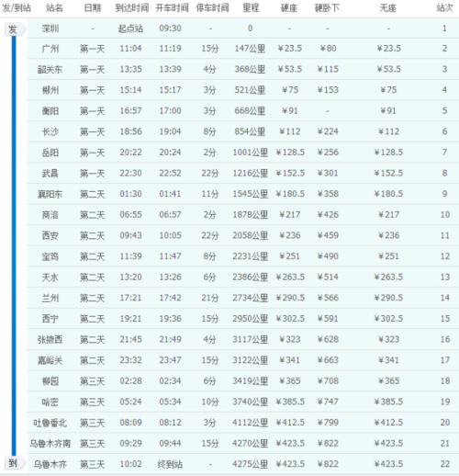Open the 广州 station link
Viewport: 459px width, 476px height.
pos(50,49)
